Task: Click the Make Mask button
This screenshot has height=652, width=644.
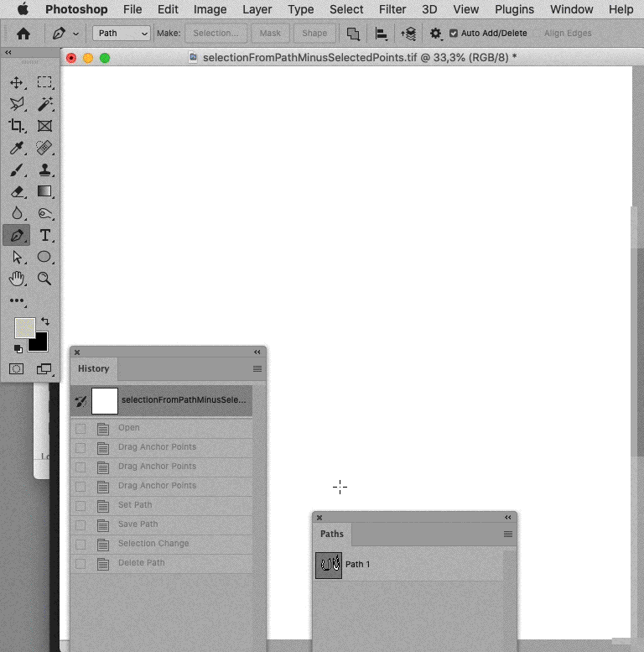Action: pyautogui.click(x=270, y=34)
